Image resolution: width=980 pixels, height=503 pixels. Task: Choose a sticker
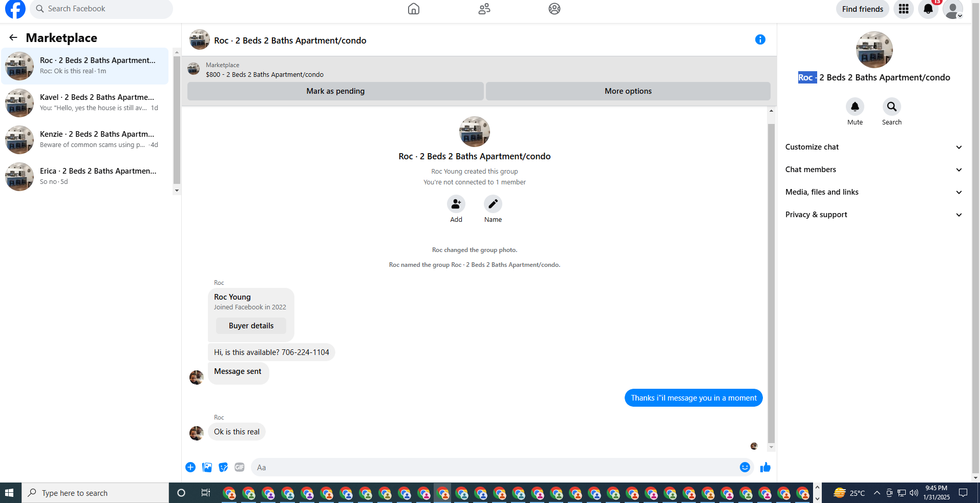pyautogui.click(x=223, y=467)
